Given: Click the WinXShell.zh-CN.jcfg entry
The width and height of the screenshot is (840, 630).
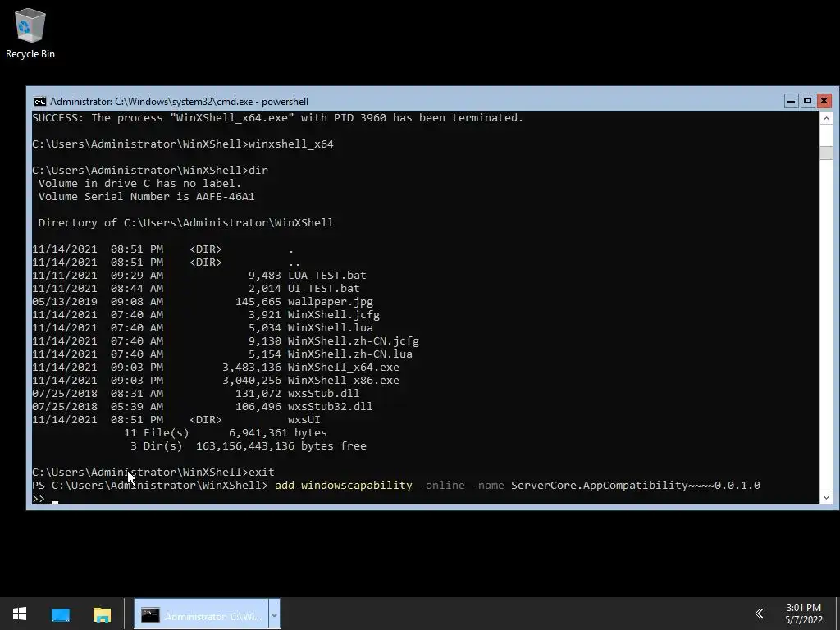Looking at the screenshot, I should click(353, 340).
